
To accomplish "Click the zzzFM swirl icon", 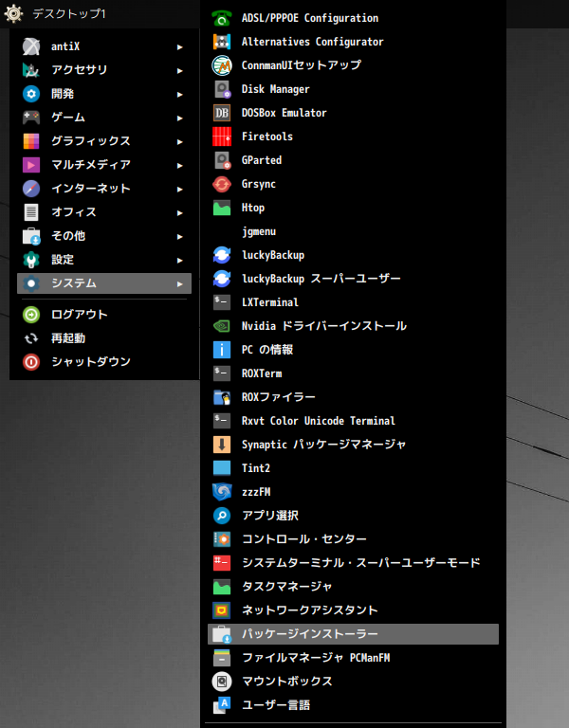I will pos(222,492).
